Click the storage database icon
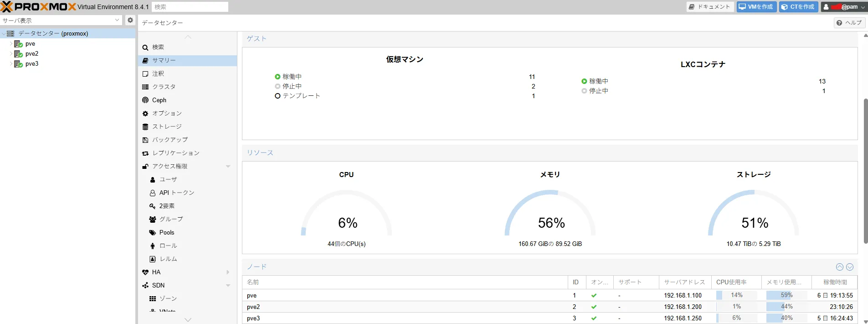 pyautogui.click(x=145, y=126)
